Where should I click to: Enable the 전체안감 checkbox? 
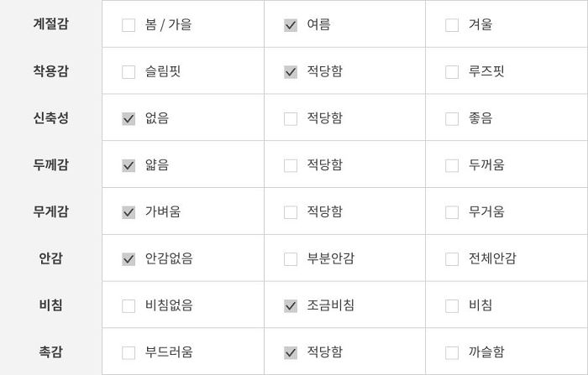452,259
